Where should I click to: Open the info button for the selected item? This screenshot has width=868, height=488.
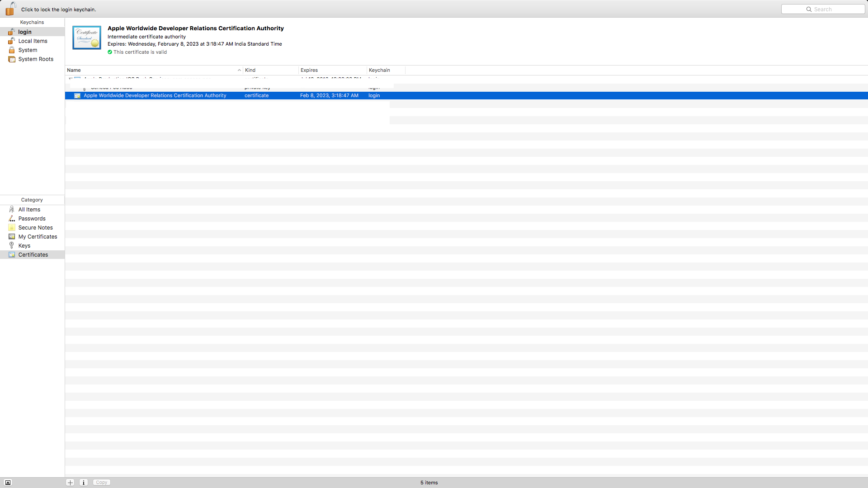pos(84,483)
